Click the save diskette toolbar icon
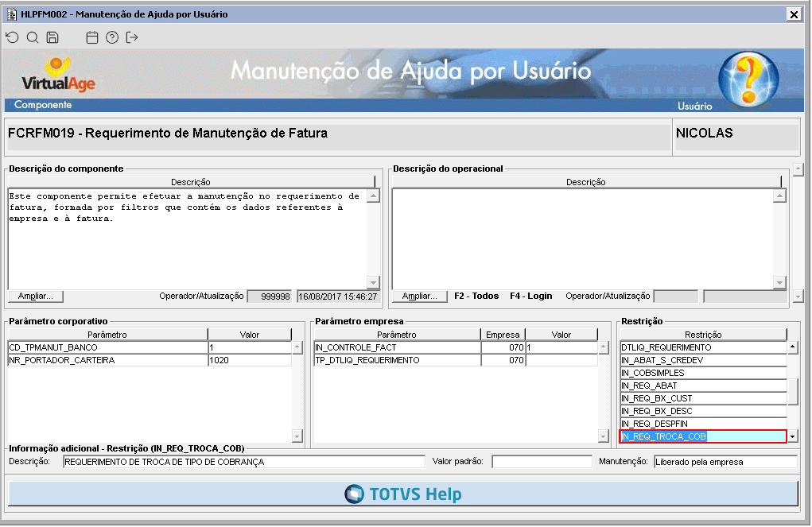 pos(52,37)
